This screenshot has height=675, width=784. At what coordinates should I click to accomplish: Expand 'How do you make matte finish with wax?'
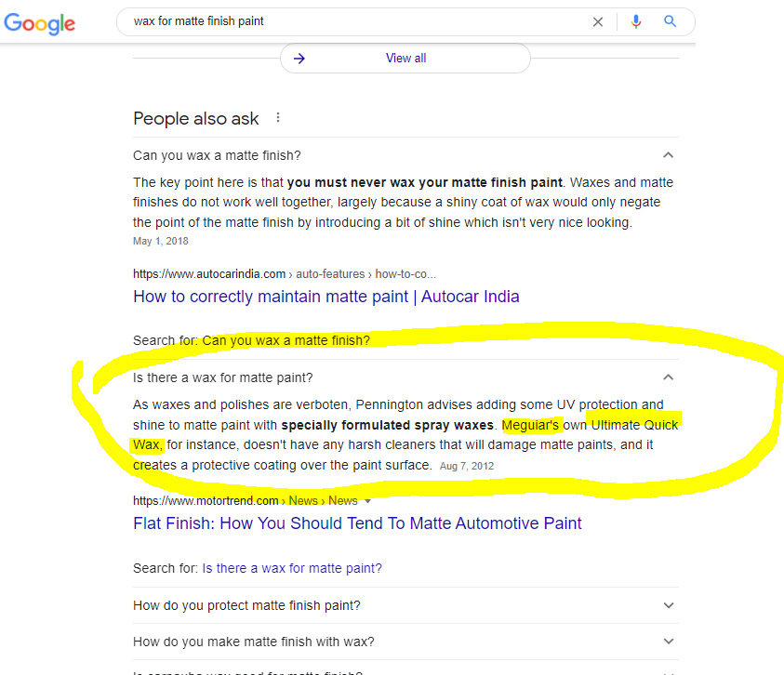click(405, 642)
